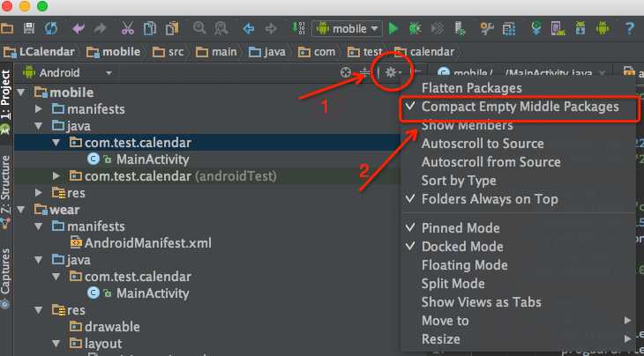Click calendar in the breadcrumb bar
Image resolution: width=644 pixels, height=356 pixels.
pyautogui.click(x=424, y=52)
